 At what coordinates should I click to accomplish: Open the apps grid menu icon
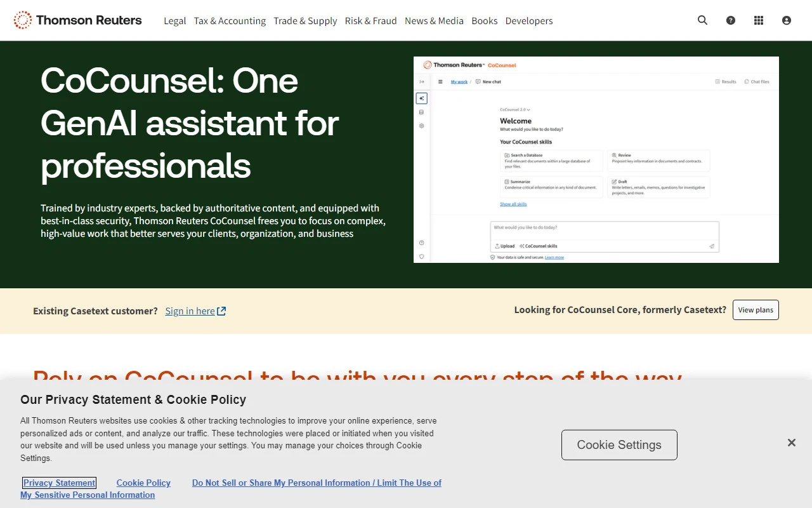click(759, 20)
